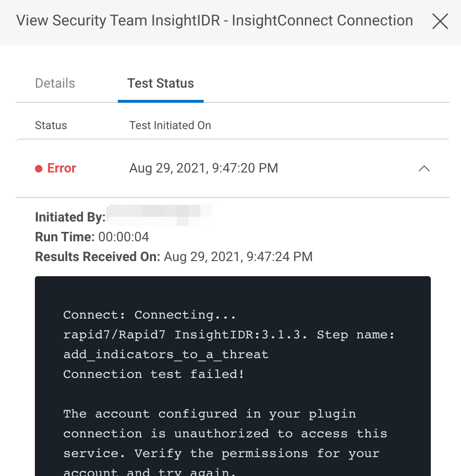Viewport: 461px width, 476px height.
Task: Click the add_indicators_to_a_threat step name
Action: click(166, 354)
